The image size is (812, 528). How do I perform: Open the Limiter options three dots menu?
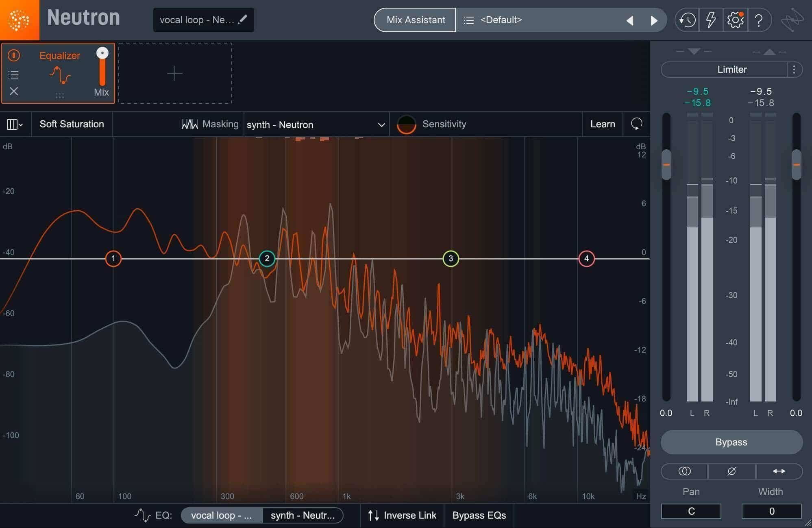794,70
